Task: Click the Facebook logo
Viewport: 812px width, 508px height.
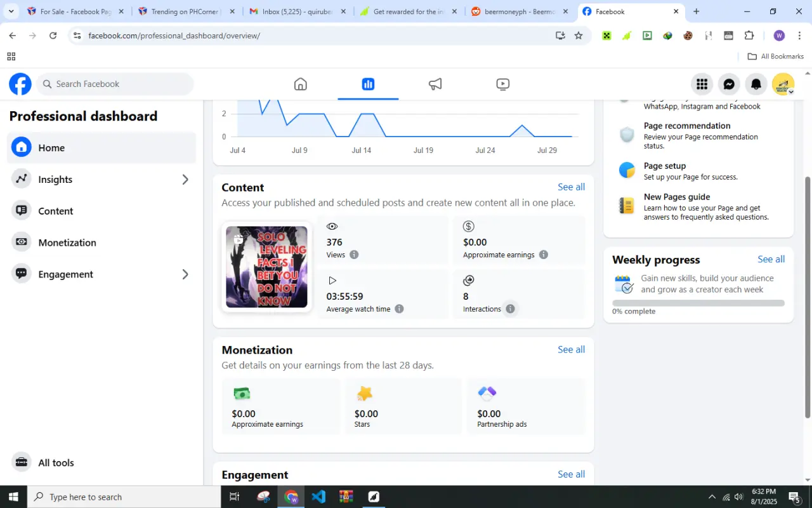Action: point(20,84)
